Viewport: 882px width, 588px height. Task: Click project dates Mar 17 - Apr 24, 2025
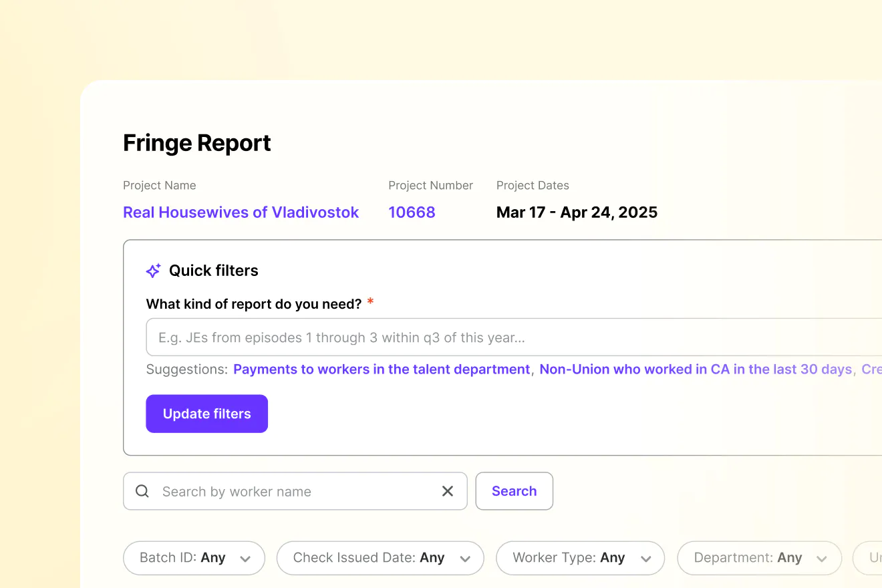pyautogui.click(x=577, y=212)
